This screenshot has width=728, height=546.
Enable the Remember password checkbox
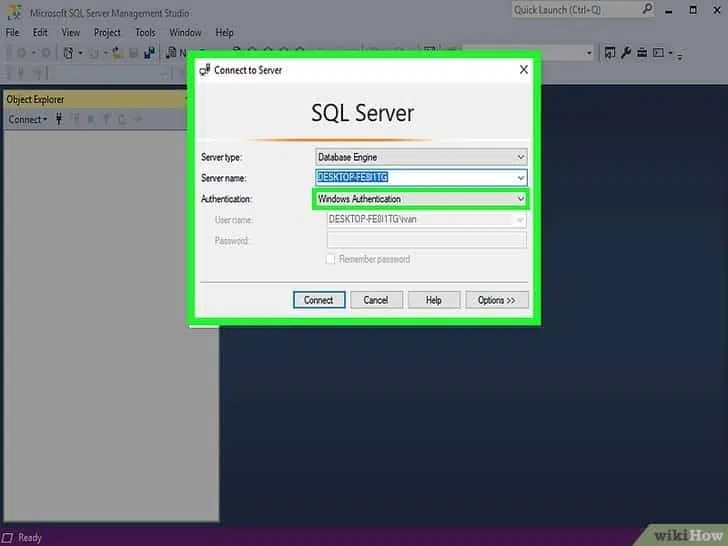tap(331, 259)
